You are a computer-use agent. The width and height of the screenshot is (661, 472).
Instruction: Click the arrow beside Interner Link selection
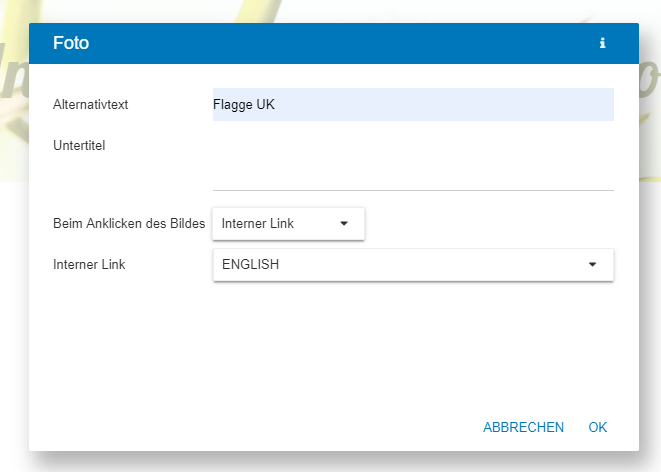pyautogui.click(x=344, y=224)
